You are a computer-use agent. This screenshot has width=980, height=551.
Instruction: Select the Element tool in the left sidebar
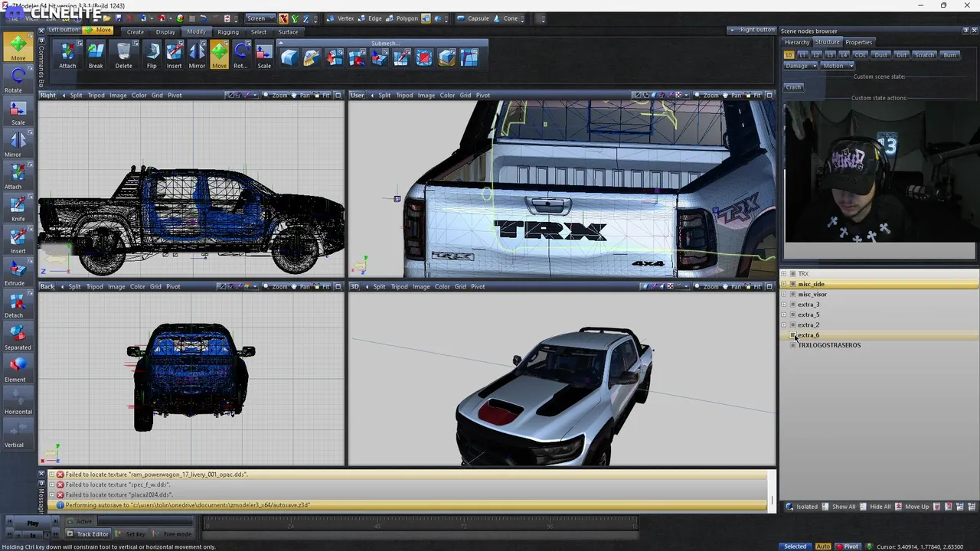click(x=18, y=370)
